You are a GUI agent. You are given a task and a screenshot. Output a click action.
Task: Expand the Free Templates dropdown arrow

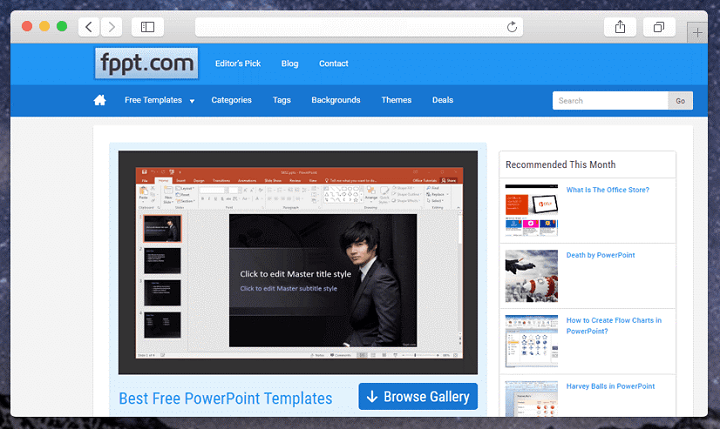[192, 101]
